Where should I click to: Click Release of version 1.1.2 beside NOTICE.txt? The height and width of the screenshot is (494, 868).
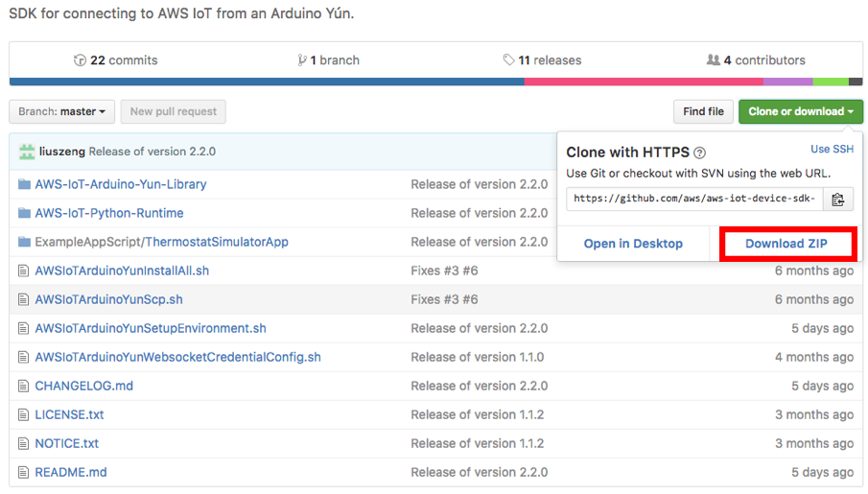(x=478, y=443)
